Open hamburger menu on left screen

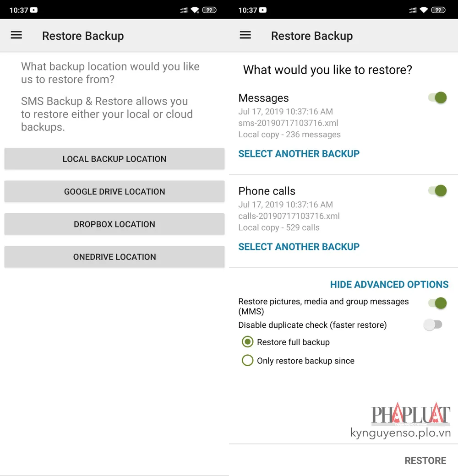tap(16, 35)
